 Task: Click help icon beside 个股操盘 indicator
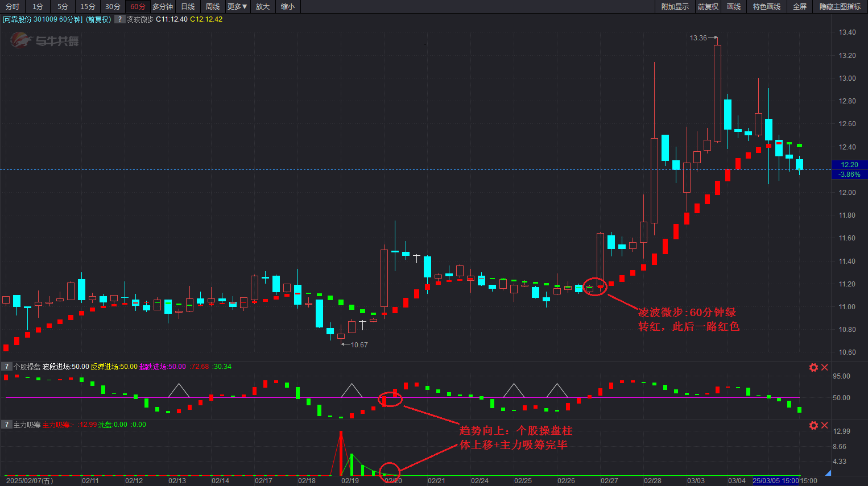[x=7, y=367]
